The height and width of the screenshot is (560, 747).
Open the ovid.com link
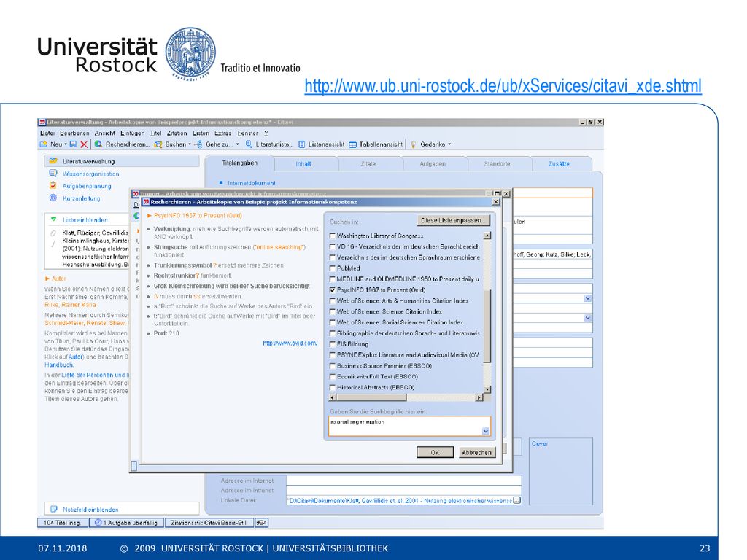[x=290, y=343]
